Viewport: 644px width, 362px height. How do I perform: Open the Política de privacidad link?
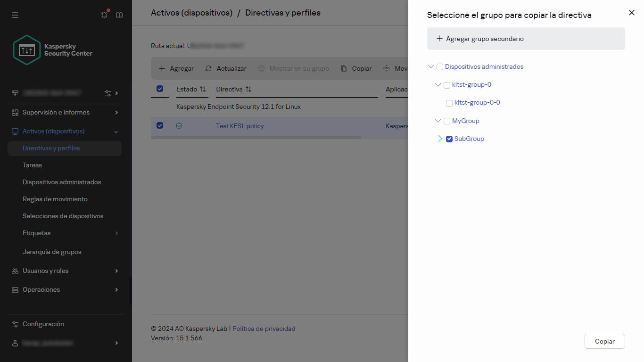pyautogui.click(x=264, y=329)
